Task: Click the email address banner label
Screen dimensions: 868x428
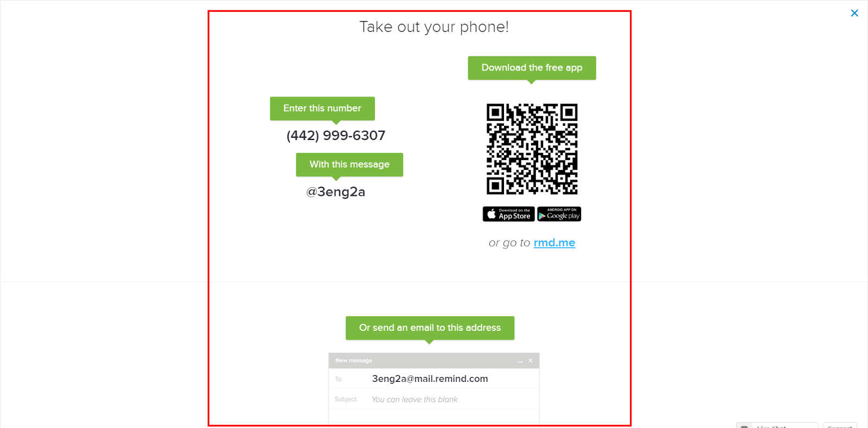Action: point(430,328)
